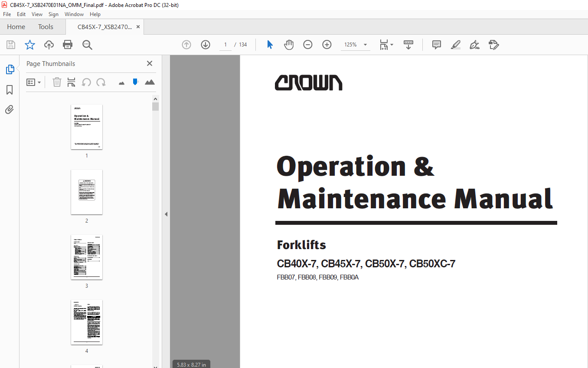
Task: Click the stamp/redact tool icon
Action: click(493, 45)
